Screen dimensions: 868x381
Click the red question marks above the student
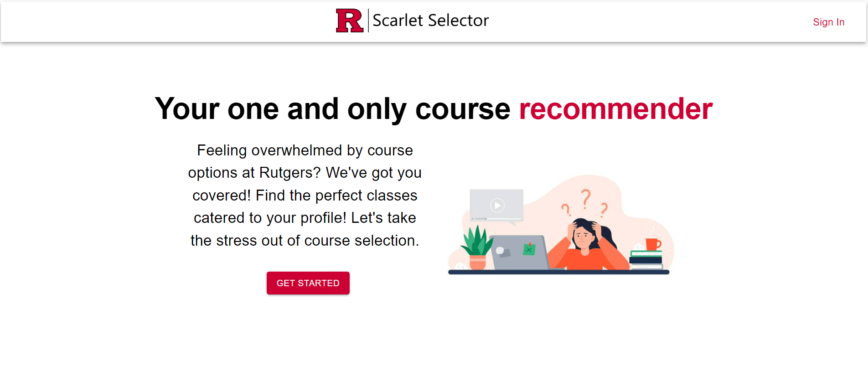(x=586, y=201)
